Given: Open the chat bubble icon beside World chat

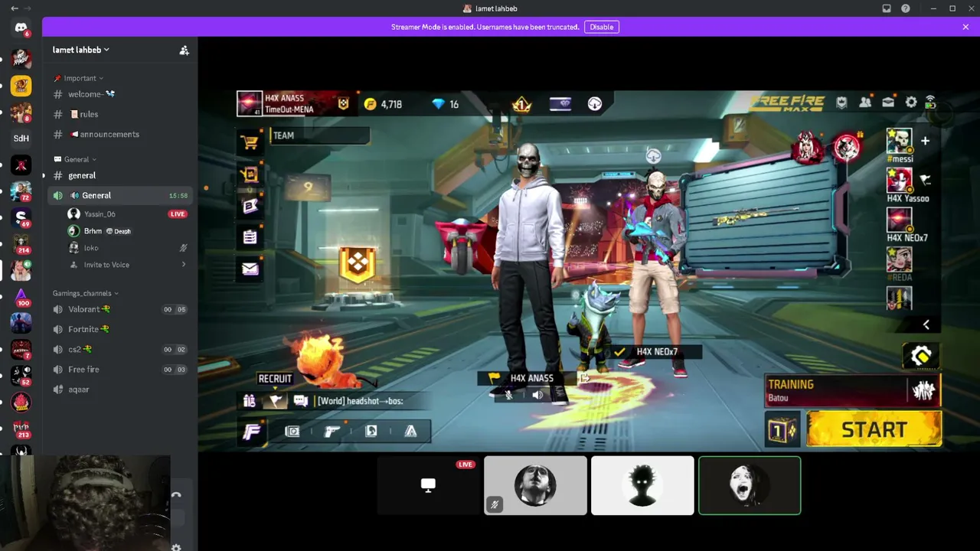Looking at the screenshot, I should click(x=301, y=401).
